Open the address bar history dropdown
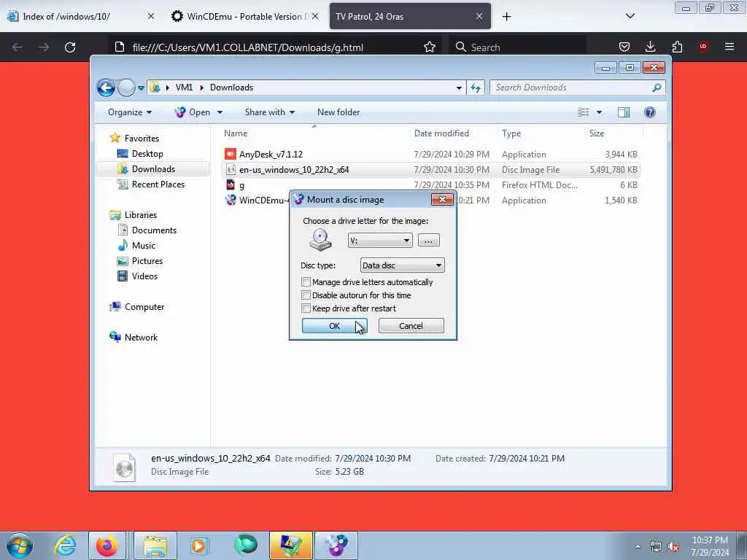The height and width of the screenshot is (560, 747). 459,87
